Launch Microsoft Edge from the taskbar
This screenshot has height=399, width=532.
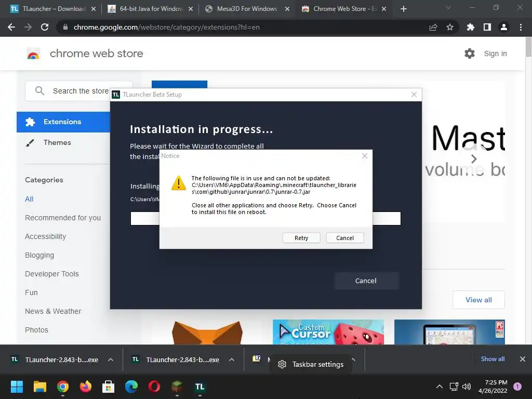(131, 387)
